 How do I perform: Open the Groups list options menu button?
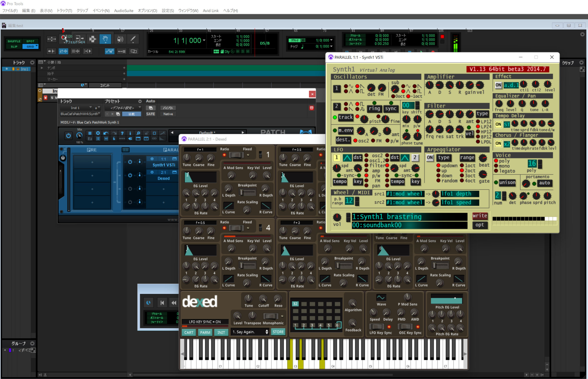pyautogui.click(x=32, y=343)
